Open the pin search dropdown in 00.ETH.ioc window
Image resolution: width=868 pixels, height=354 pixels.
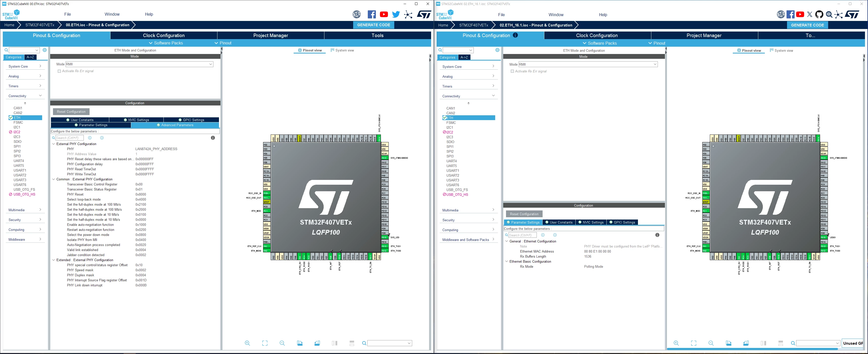pyautogui.click(x=389, y=343)
